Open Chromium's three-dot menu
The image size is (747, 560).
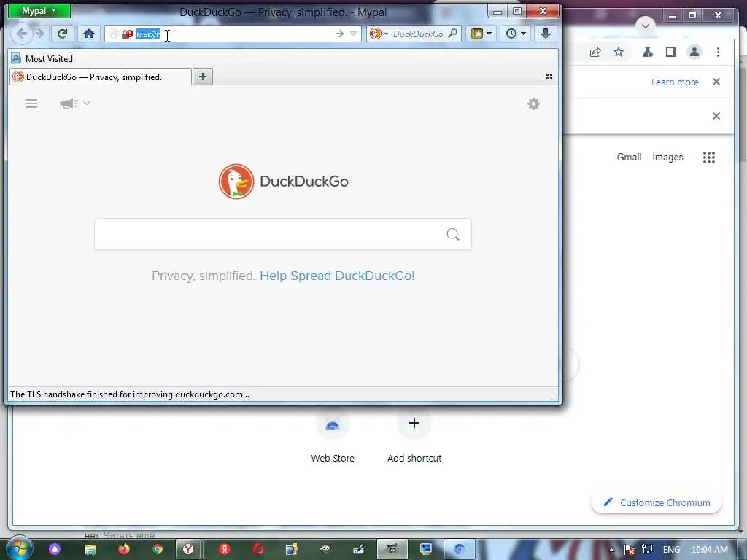[x=718, y=52]
